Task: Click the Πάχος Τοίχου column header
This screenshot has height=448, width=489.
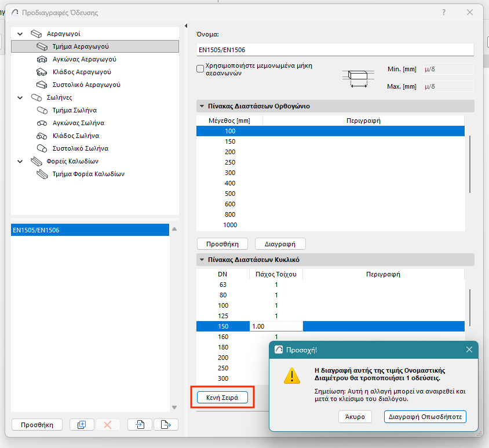Action: (x=276, y=274)
